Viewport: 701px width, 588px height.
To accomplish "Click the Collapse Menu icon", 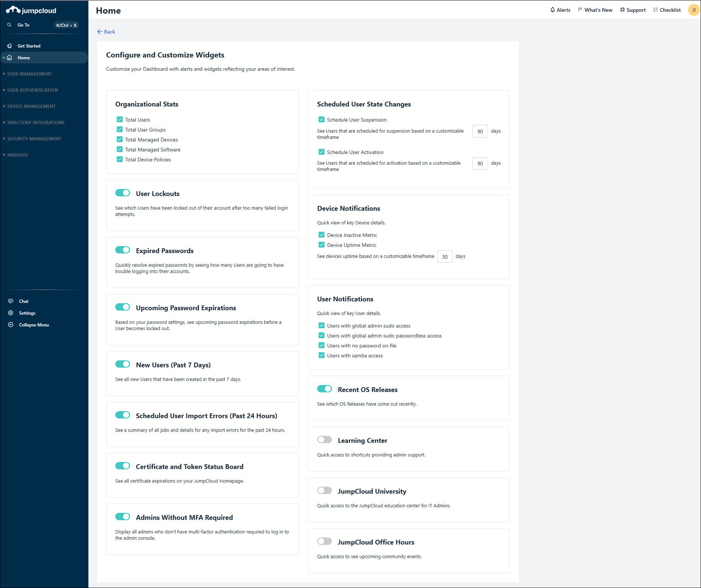I will (11, 325).
